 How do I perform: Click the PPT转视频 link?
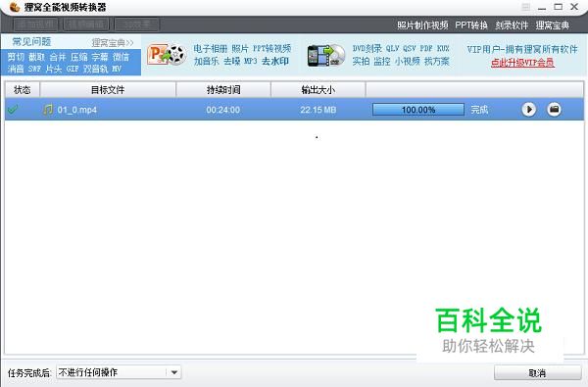tap(271, 49)
